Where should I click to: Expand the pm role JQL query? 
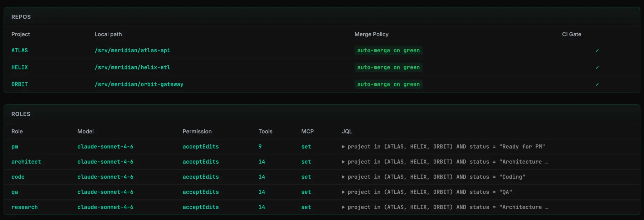click(x=343, y=147)
